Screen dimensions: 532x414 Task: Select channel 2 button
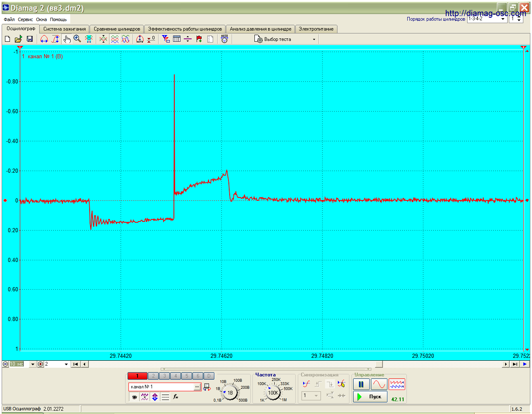point(153,376)
